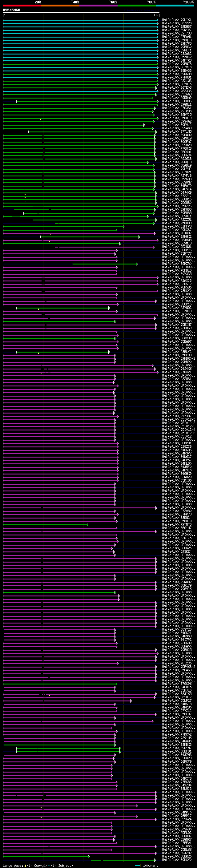Click the purple ~60% identity legend segment
The image size is (197, 868).
[98, 6]
